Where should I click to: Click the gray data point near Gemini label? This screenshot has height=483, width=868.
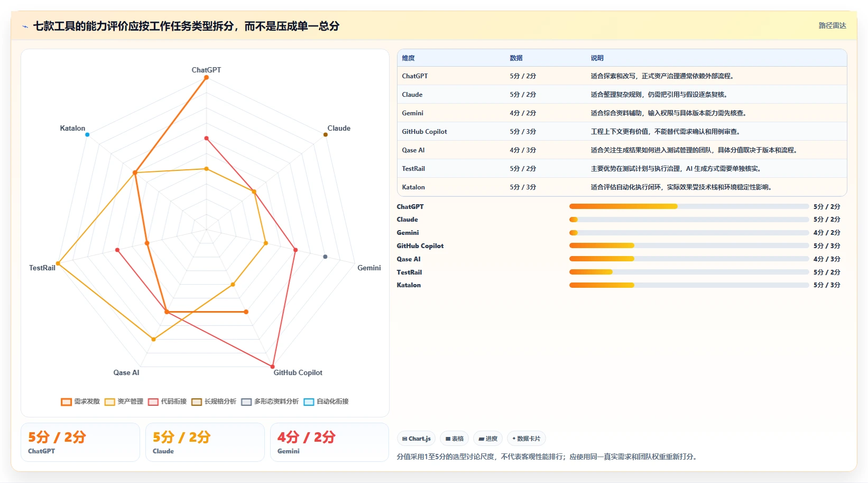(325, 257)
